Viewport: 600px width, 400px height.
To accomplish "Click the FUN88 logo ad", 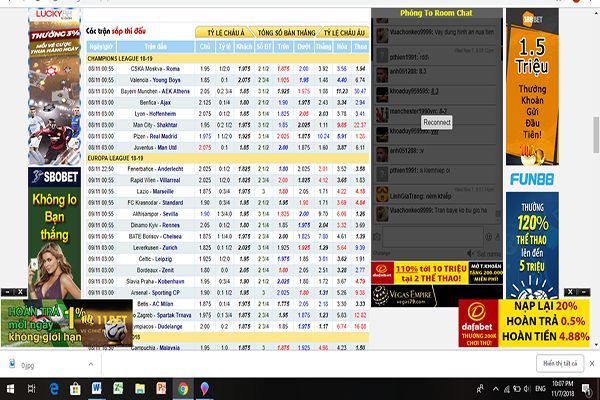I will tap(532, 179).
